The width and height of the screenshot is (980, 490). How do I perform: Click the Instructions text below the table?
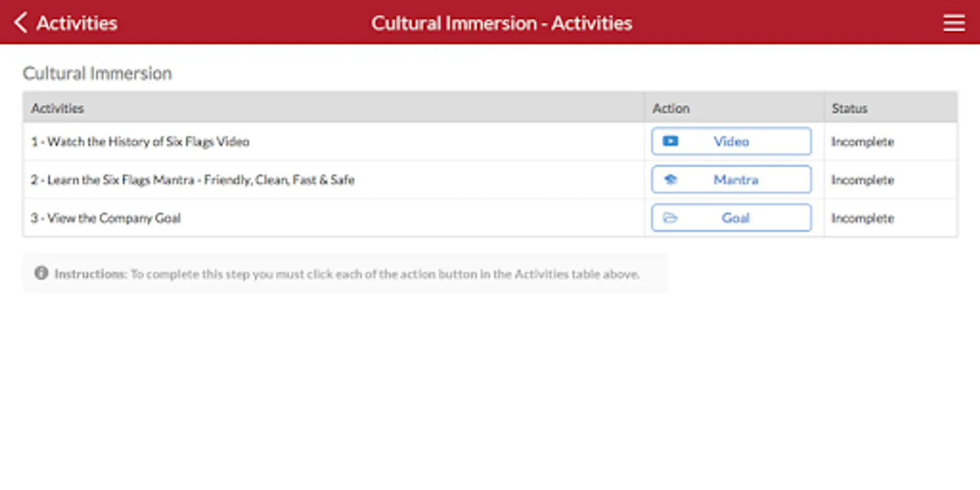[x=347, y=274]
